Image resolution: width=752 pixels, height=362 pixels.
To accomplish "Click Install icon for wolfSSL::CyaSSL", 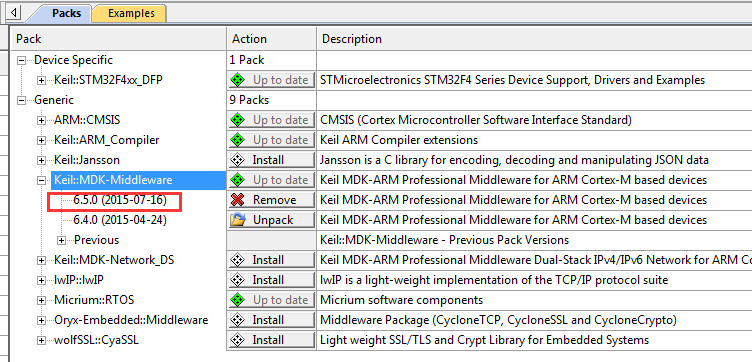I will click(x=237, y=340).
